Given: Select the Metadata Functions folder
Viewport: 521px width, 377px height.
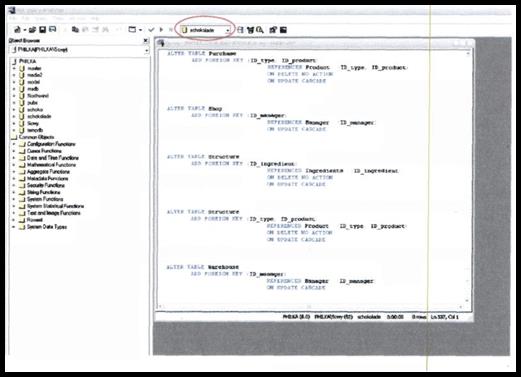Looking at the screenshot, I should coord(47,179).
